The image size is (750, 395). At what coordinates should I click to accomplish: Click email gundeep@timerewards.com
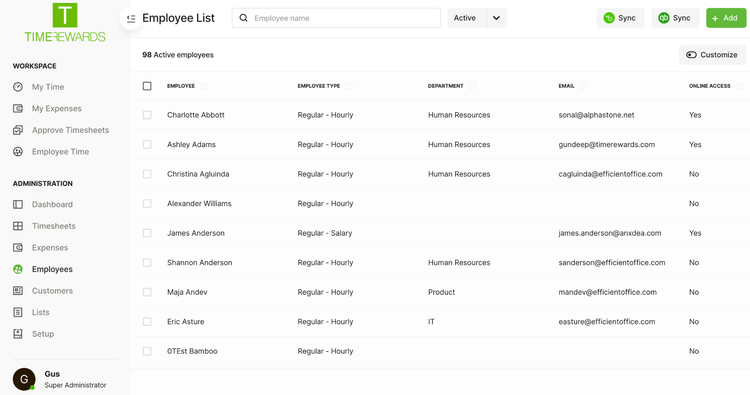(x=607, y=144)
